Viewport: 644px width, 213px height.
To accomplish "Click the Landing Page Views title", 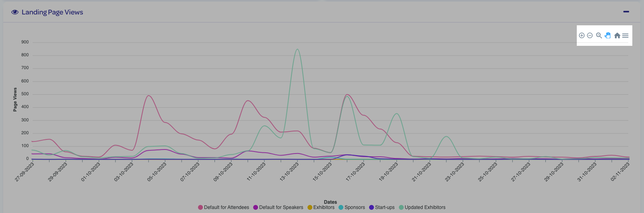I will pyautogui.click(x=52, y=12).
